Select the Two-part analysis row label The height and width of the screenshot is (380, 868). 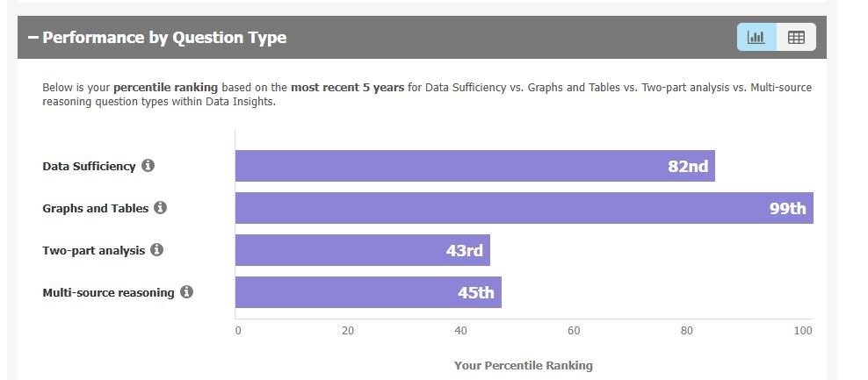(x=93, y=251)
